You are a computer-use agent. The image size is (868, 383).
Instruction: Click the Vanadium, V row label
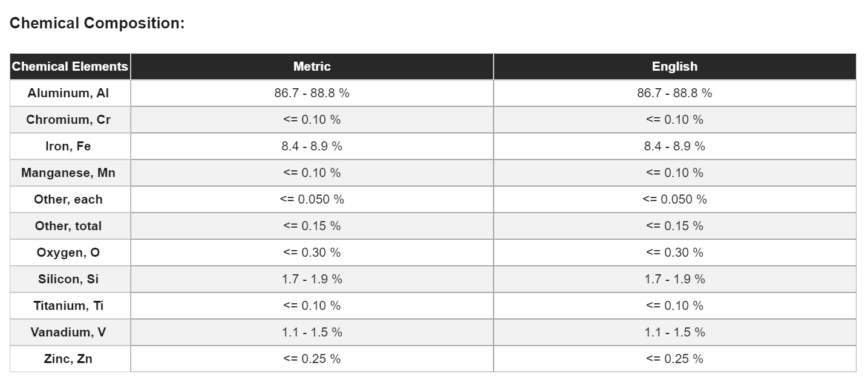pos(68,332)
